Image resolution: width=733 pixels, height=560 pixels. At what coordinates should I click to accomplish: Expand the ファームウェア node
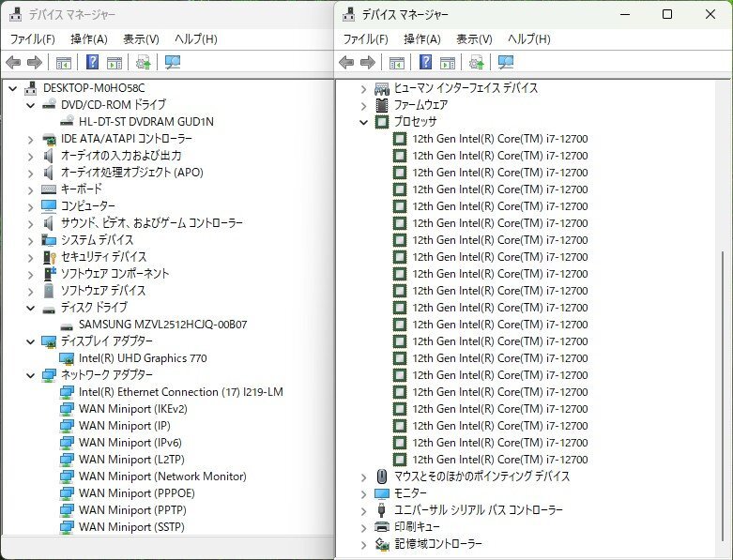point(364,106)
